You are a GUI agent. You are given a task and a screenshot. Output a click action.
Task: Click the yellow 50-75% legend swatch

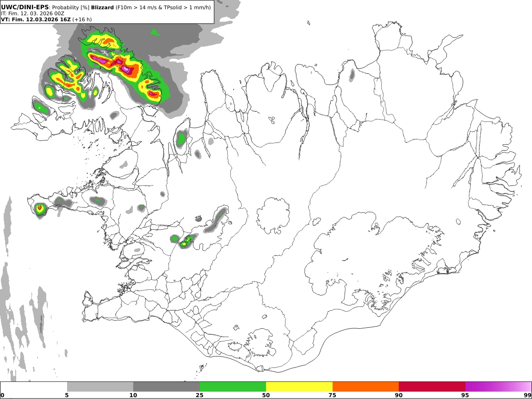(x=299, y=387)
